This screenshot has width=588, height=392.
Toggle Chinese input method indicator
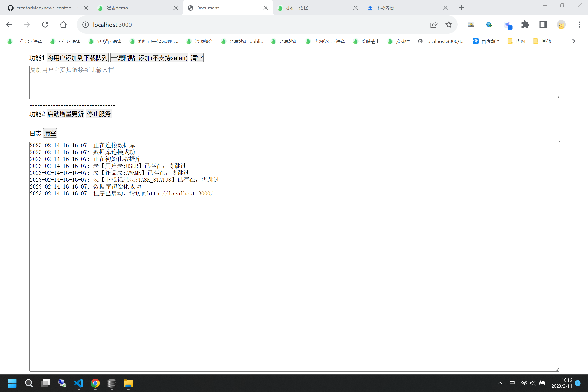point(512,383)
